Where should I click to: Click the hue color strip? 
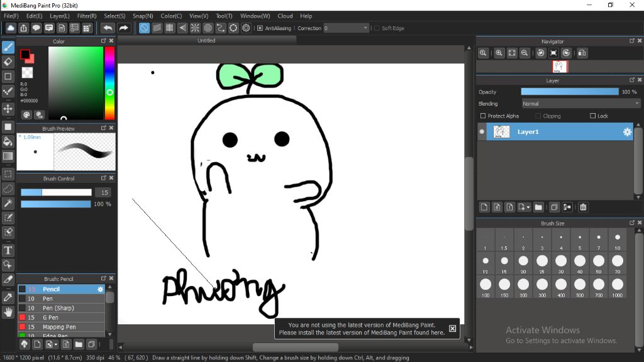pos(109,83)
